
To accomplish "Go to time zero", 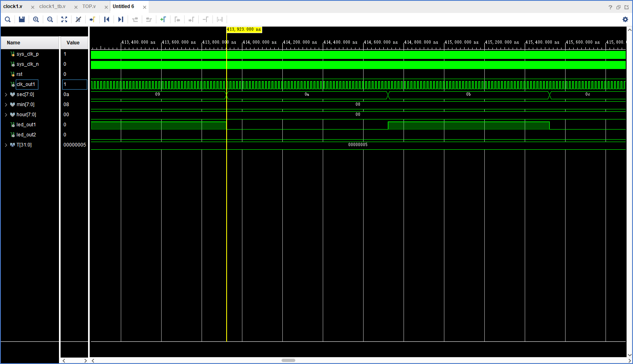I will click(107, 19).
